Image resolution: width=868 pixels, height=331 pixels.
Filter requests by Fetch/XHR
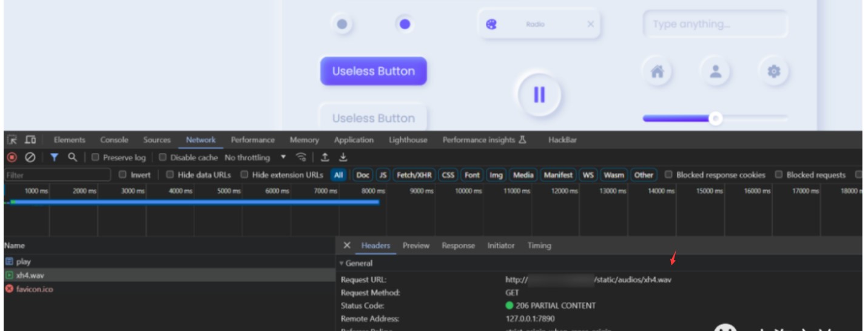414,175
